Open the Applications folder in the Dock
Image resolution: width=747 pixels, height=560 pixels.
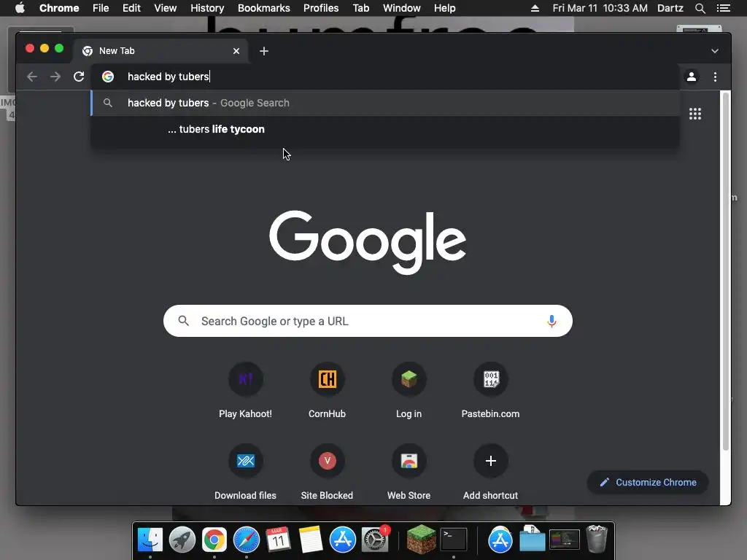click(500, 540)
